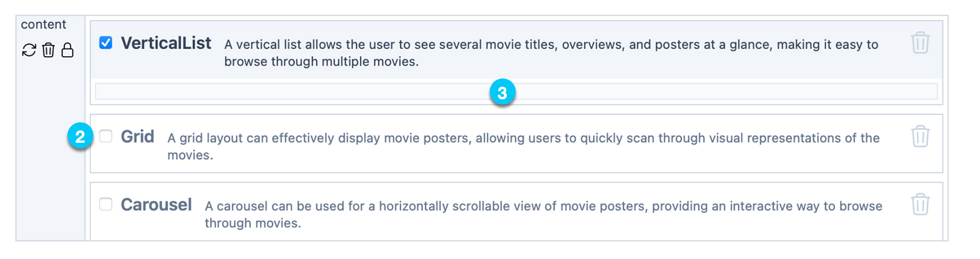
Task: Delete the VerticalList option via trash icon
Action: (x=920, y=43)
